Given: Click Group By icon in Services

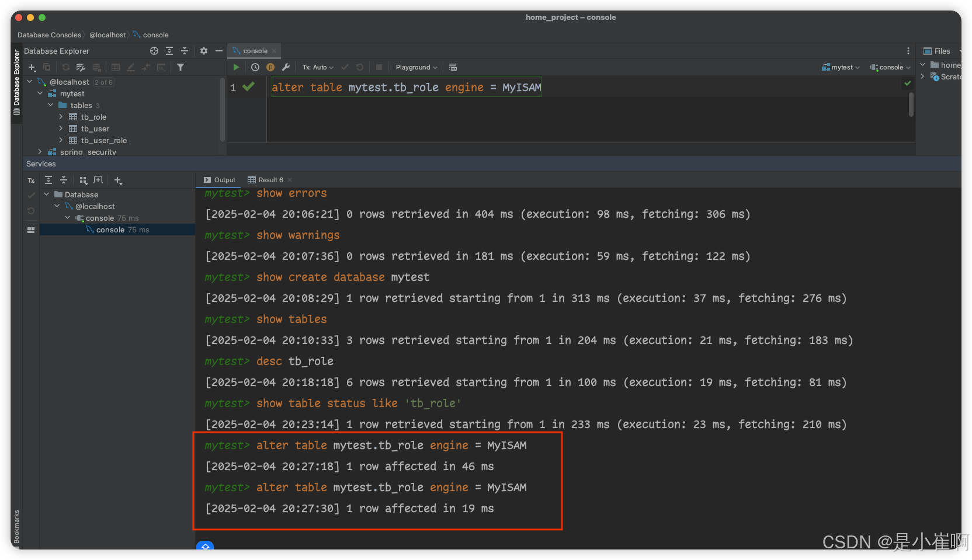Looking at the screenshot, I should tap(83, 180).
